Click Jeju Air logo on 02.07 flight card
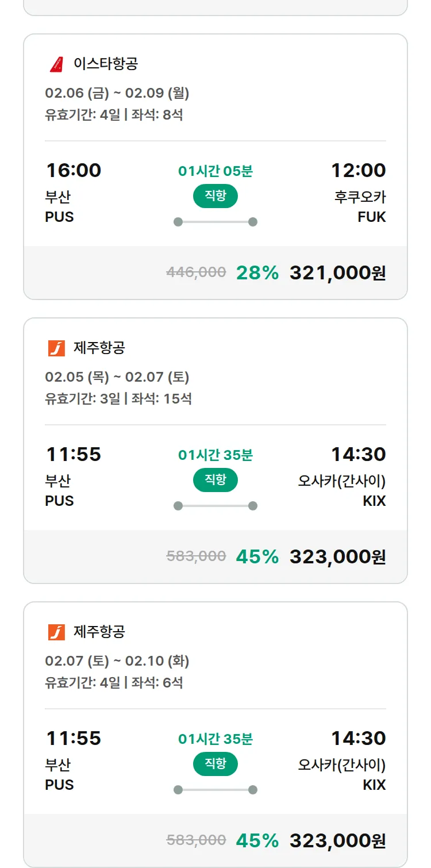The width and height of the screenshot is (431, 868). [56, 632]
